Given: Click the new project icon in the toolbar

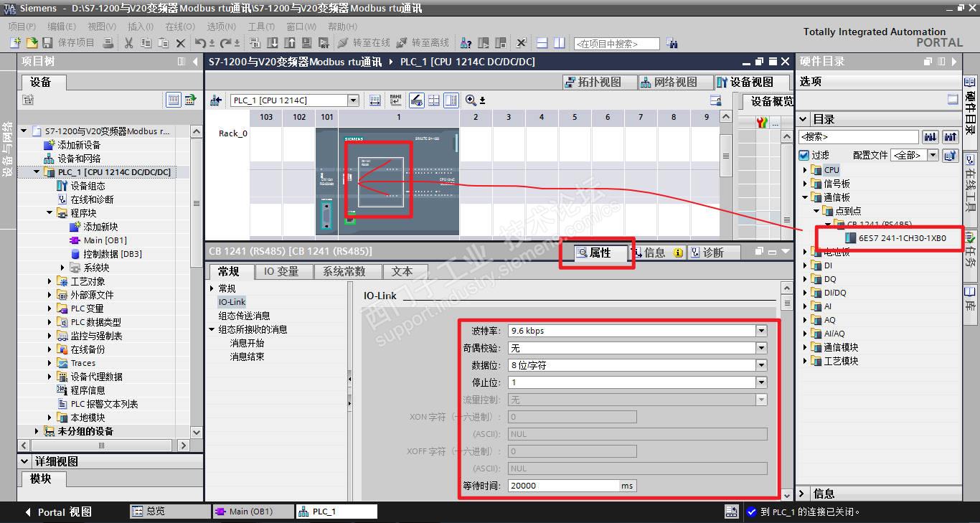Looking at the screenshot, I should pos(14,43).
